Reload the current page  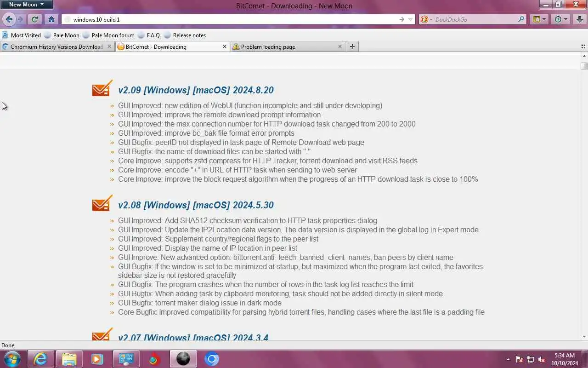pos(34,19)
